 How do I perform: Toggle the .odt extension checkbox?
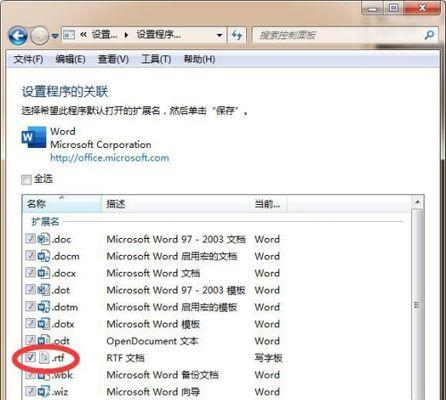(30, 340)
